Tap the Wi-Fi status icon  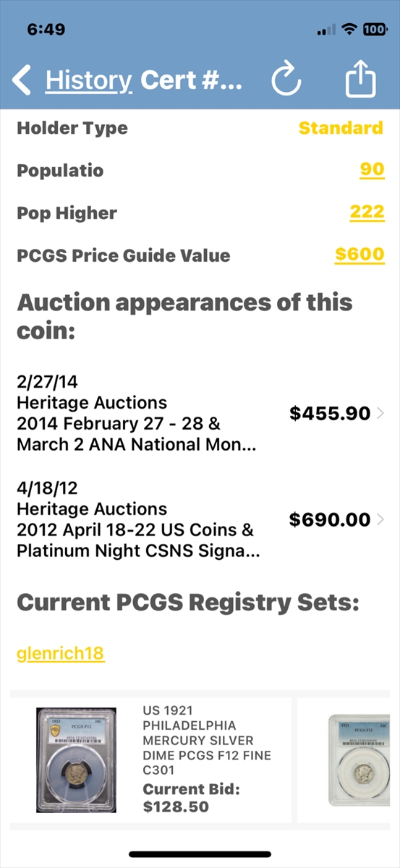350,30
